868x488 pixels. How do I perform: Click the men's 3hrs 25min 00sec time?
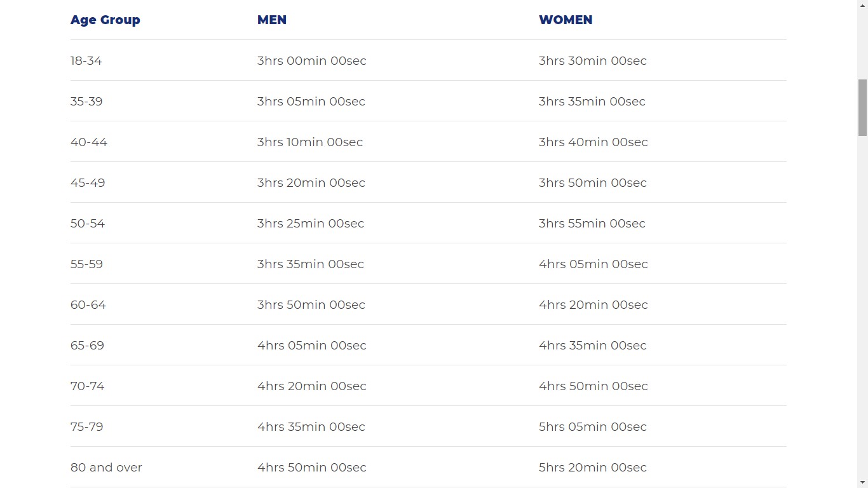tap(311, 224)
